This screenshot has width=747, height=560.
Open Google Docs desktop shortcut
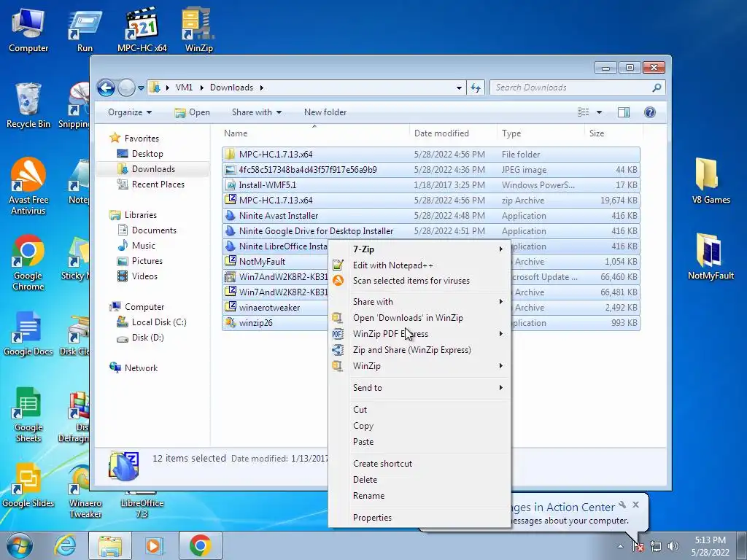pyautogui.click(x=28, y=333)
